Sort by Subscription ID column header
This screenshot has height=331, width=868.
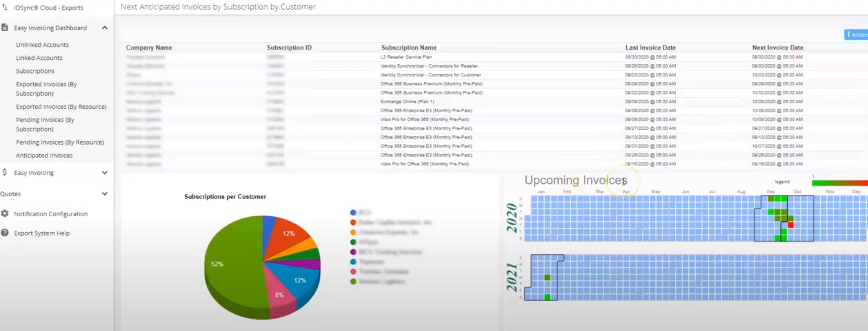click(289, 47)
